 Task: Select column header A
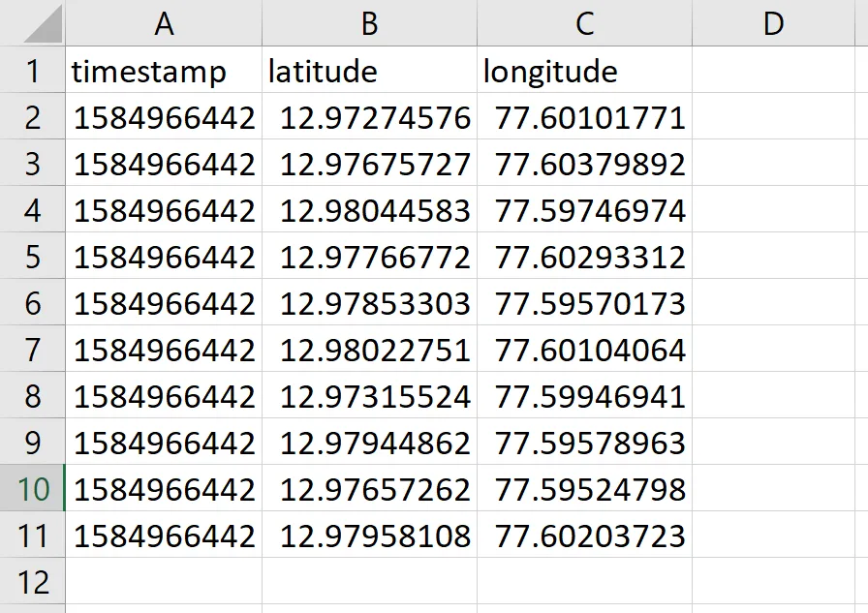(165, 24)
